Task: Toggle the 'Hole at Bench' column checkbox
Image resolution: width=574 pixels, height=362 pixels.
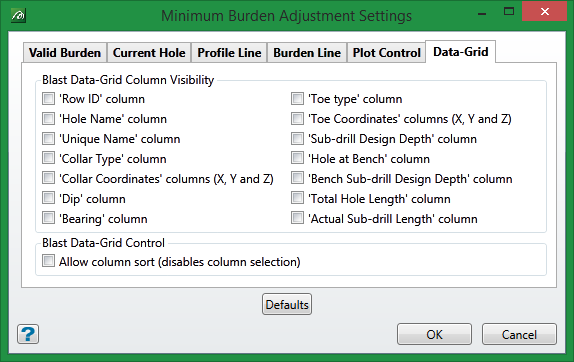Action: [297, 158]
